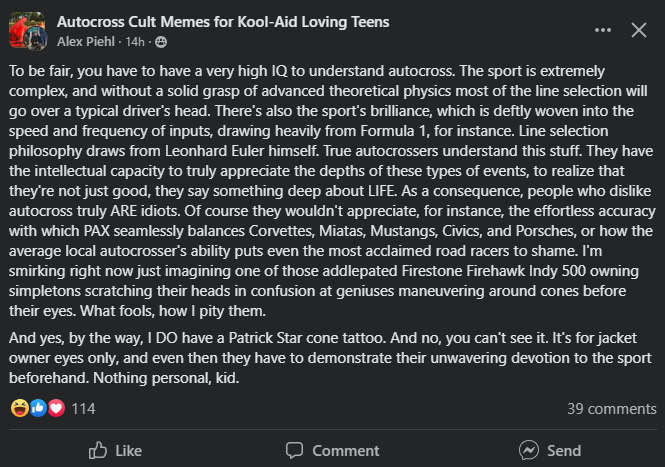This screenshot has height=467, width=665.
Task: Click the thumbs-up icon beside Like
Action: 98,450
